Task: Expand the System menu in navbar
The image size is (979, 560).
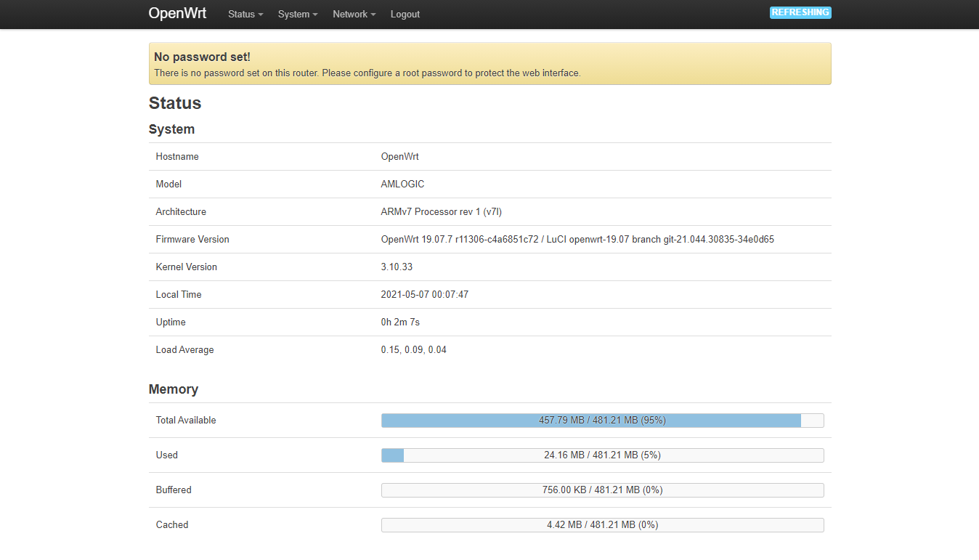Action: point(298,15)
